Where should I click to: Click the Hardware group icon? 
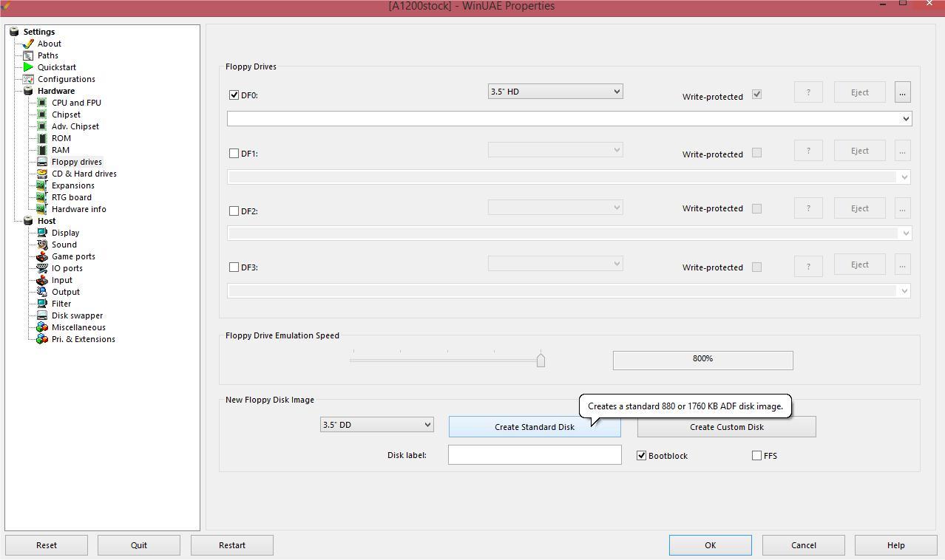(x=28, y=91)
